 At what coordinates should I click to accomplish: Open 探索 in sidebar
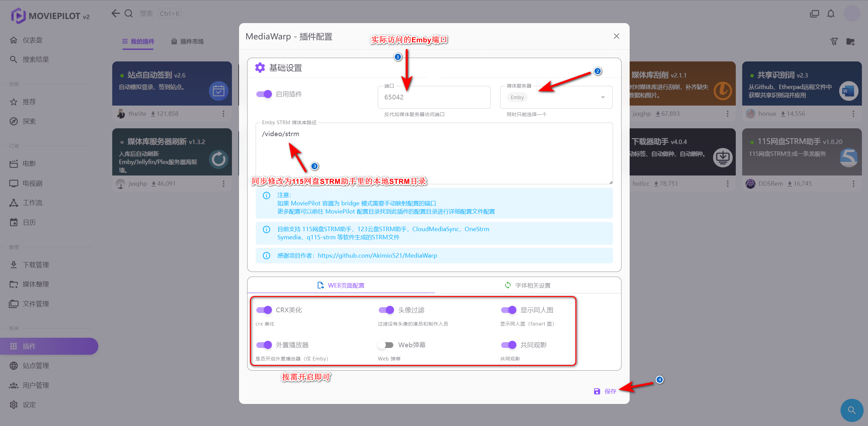coord(49,121)
